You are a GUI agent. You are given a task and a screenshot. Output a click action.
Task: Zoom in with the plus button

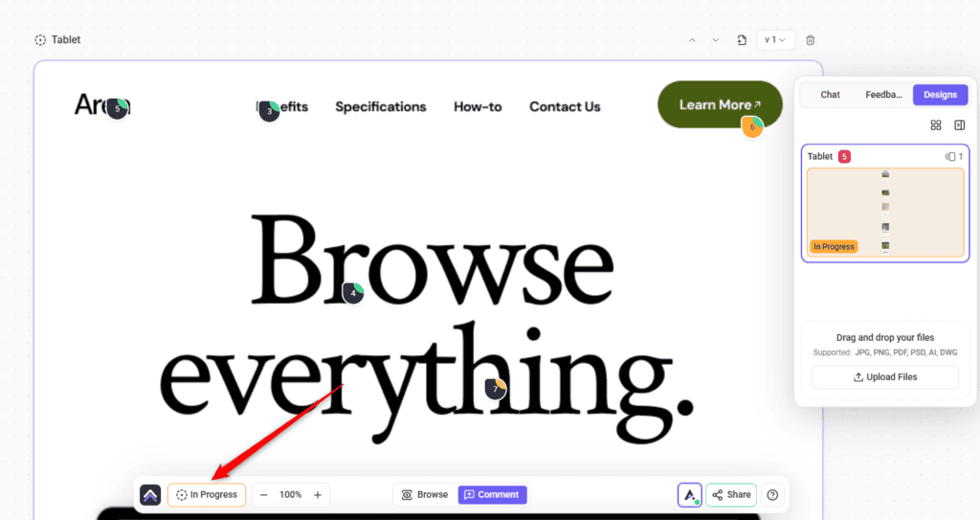click(x=318, y=495)
